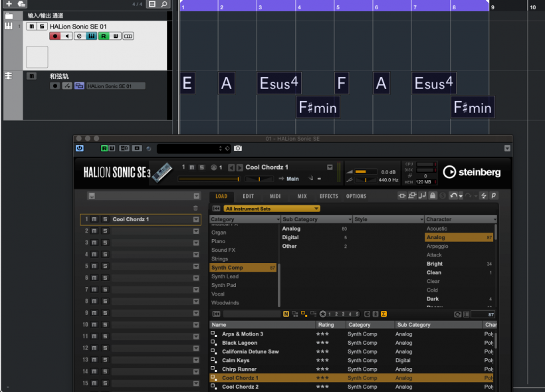545x392 pixels.
Task: Toggle the player view p icon
Action: (x=494, y=195)
